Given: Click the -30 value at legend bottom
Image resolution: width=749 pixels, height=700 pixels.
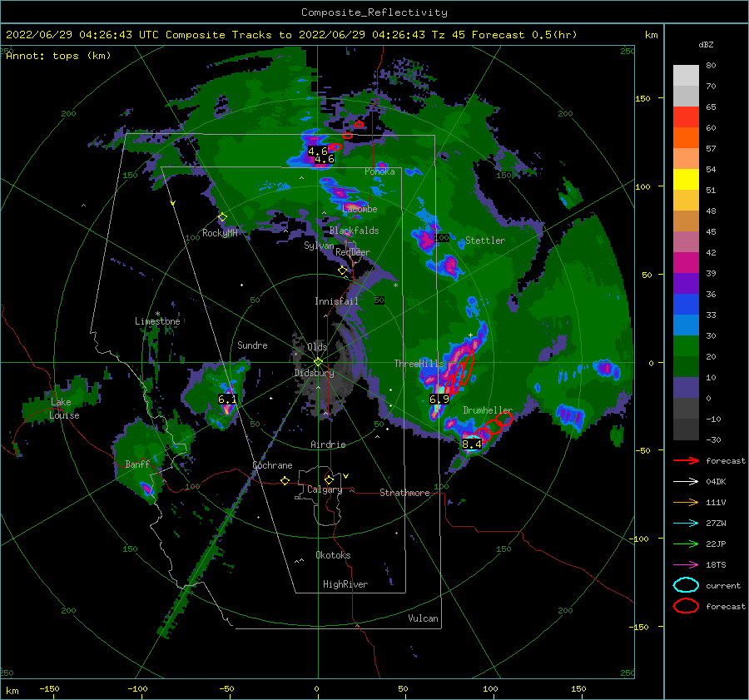Looking at the screenshot, I should (714, 440).
